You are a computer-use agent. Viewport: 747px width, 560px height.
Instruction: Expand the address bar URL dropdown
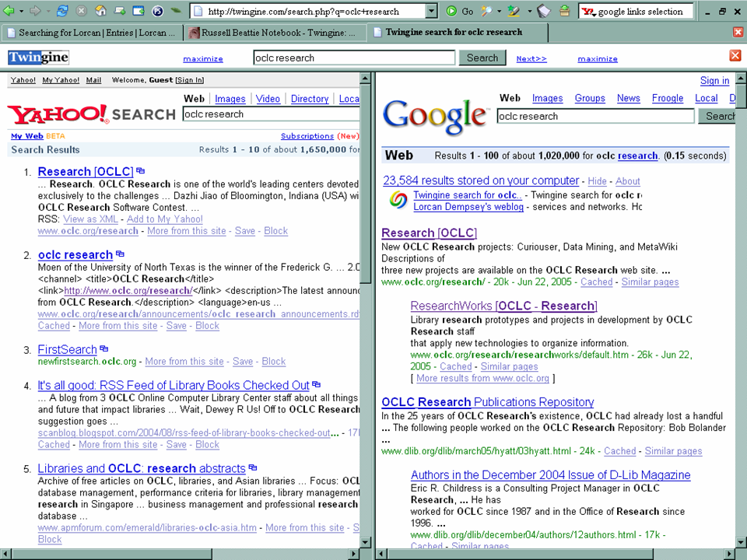pyautogui.click(x=431, y=11)
